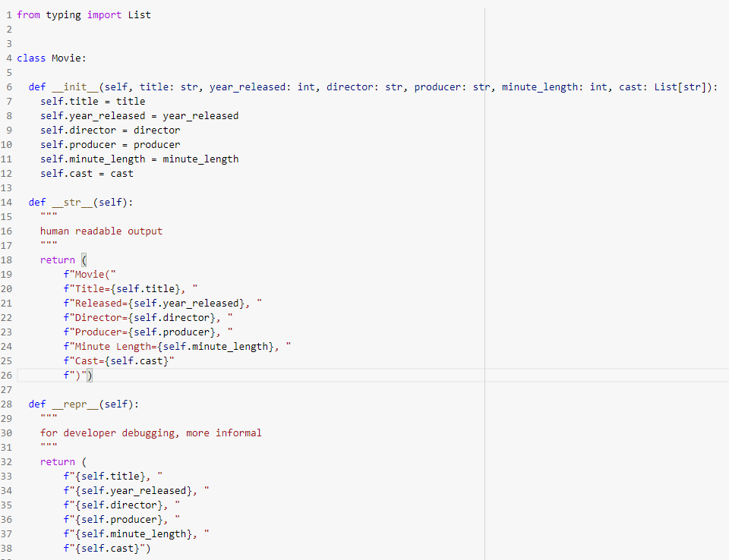Select the word List in the import statement
Viewport: 729px width, 560px height.
[138, 14]
